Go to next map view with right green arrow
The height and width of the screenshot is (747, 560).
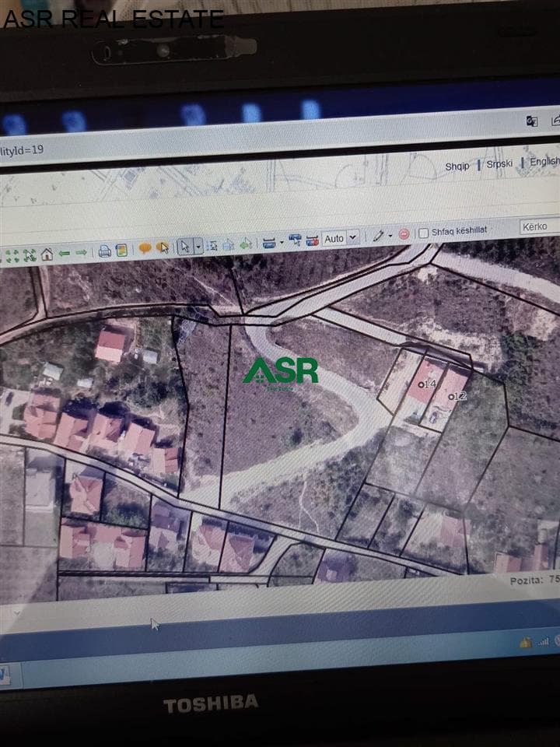(x=82, y=252)
